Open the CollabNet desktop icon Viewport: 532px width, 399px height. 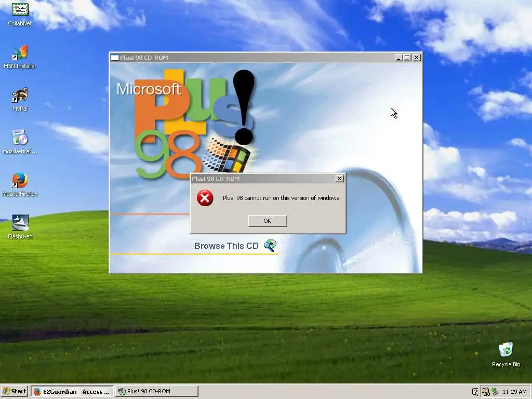(20, 14)
